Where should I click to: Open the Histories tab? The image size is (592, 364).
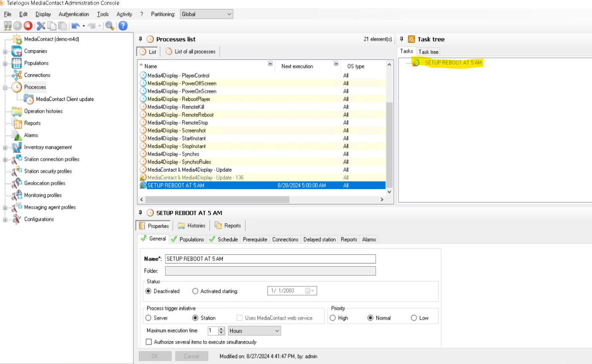[x=192, y=225]
